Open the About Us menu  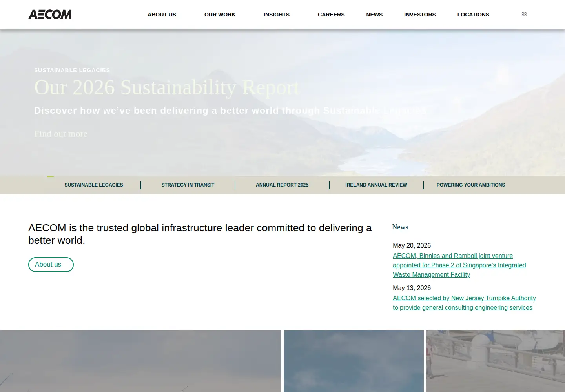pyautogui.click(x=162, y=15)
